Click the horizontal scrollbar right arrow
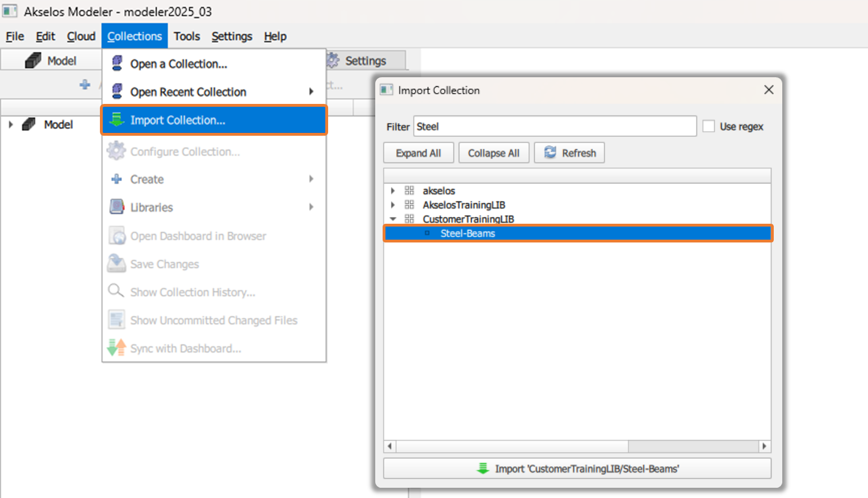 pos(764,446)
